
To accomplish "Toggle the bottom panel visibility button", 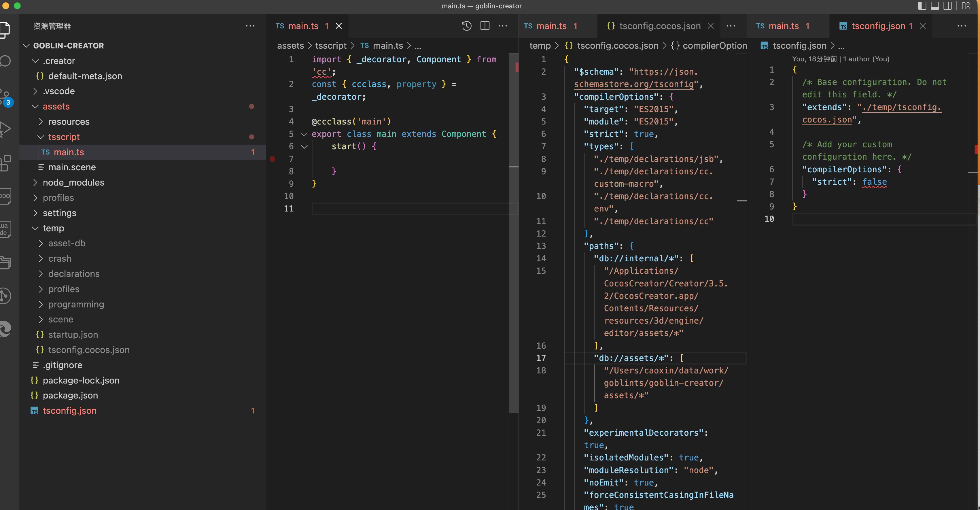I will [935, 6].
